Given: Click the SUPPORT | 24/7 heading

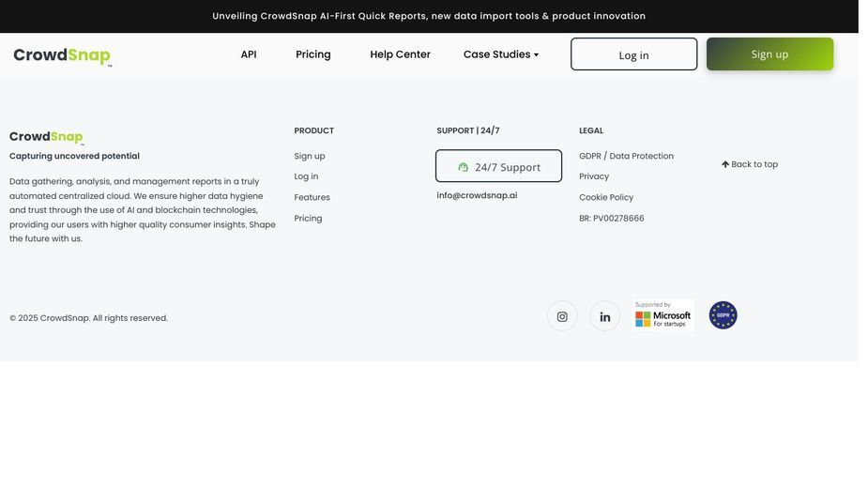Looking at the screenshot, I should tap(467, 130).
